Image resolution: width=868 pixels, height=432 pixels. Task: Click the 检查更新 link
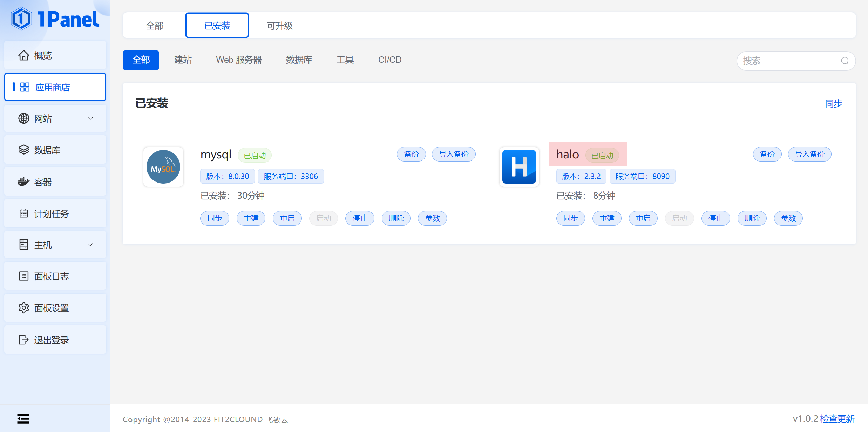[838, 419]
